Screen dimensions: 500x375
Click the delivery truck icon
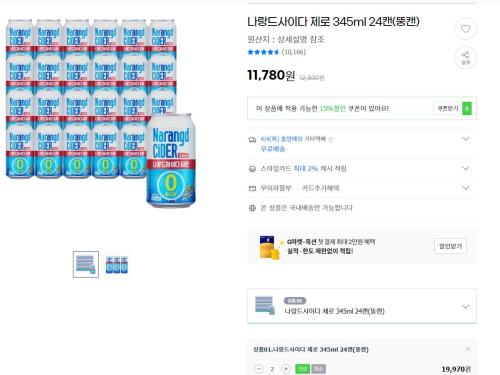tap(252, 140)
